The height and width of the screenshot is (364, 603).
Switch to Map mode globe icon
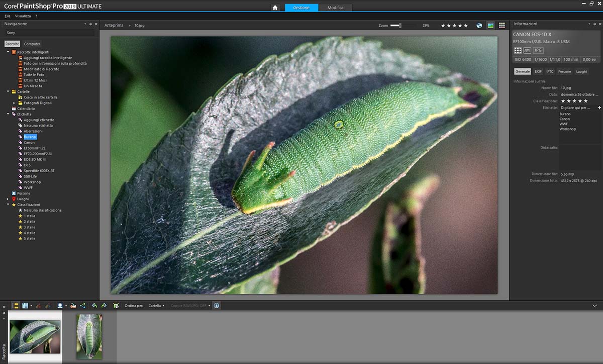coord(479,25)
